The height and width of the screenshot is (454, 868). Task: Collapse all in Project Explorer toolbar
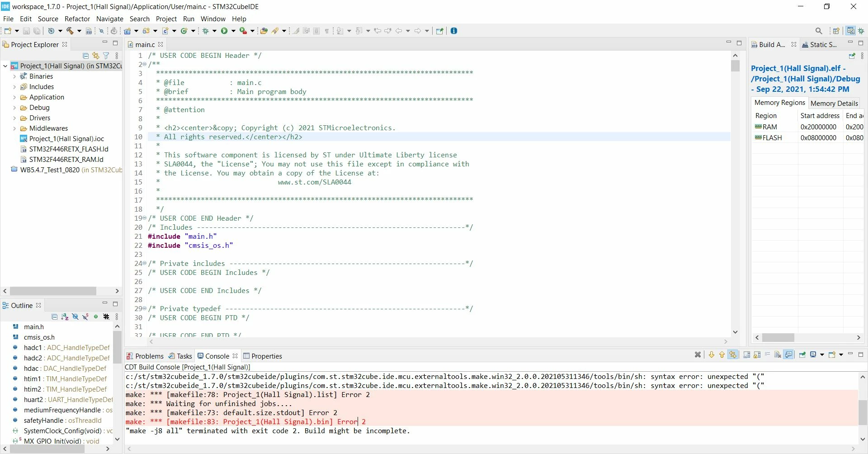coord(85,56)
